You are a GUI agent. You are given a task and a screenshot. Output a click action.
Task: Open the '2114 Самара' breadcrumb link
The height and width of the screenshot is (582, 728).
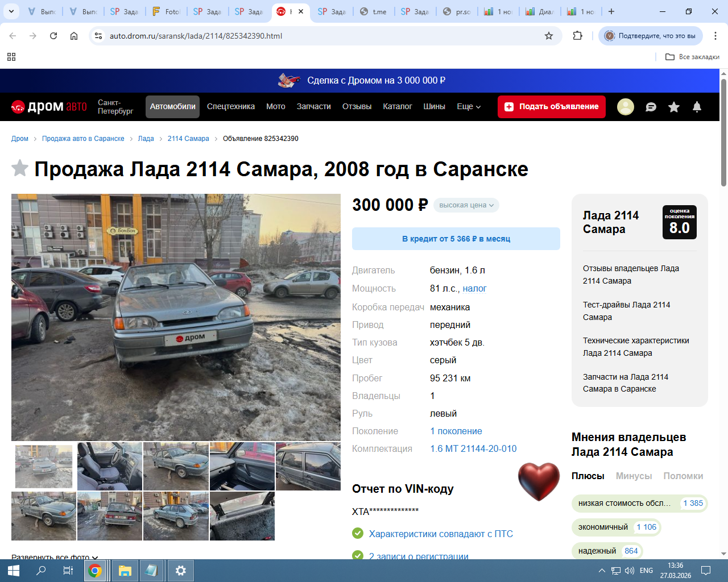click(x=188, y=139)
